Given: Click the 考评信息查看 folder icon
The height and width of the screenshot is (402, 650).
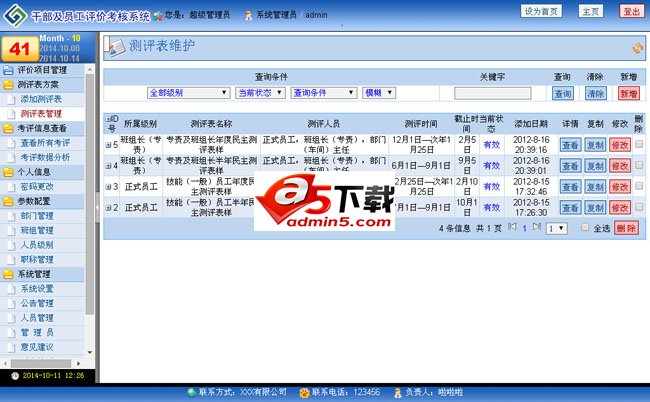Looking at the screenshot, I should 8,128.
